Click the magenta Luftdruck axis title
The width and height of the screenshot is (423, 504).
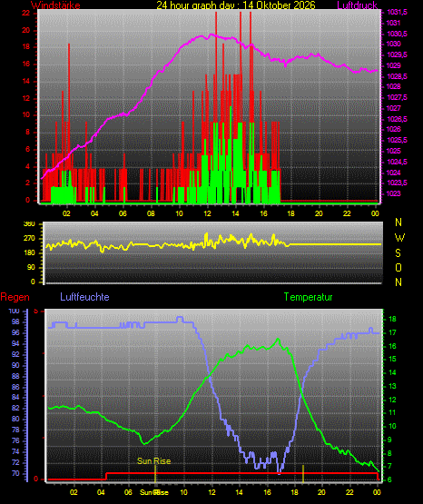pos(357,5)
